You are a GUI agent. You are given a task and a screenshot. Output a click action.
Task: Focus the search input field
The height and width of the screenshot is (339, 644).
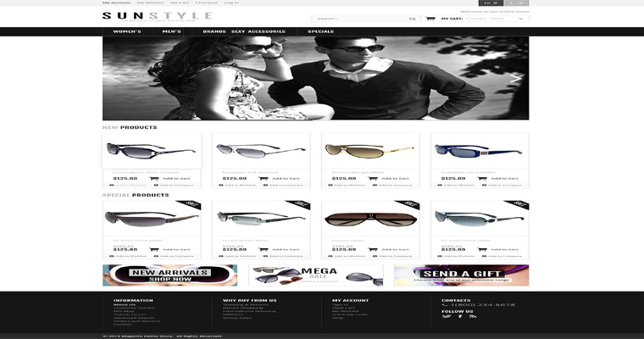point(360,18)
